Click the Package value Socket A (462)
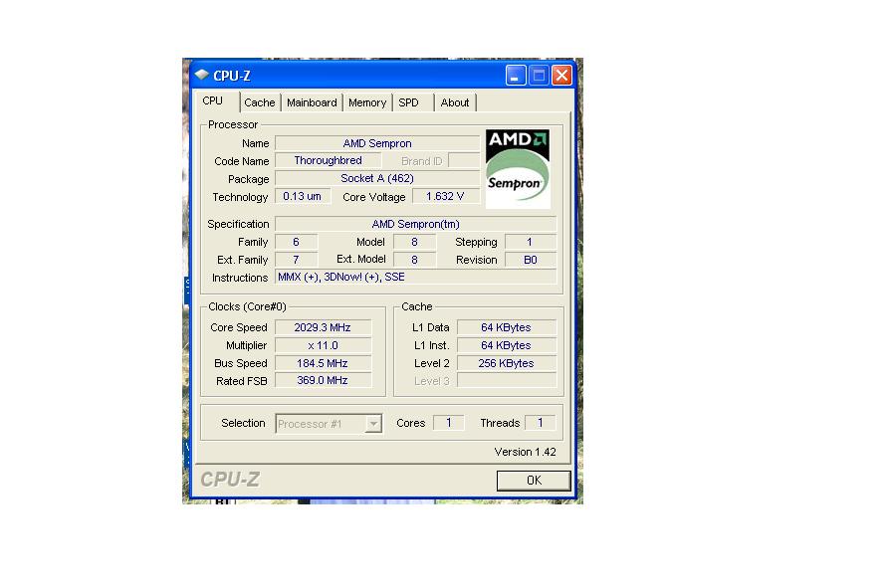The width and height of the screenshot is (890, 588). click(x=377, y=178)
